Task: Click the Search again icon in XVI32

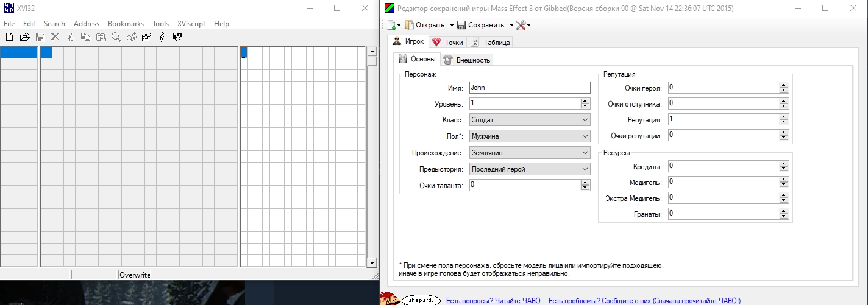Action: point(131,37)
